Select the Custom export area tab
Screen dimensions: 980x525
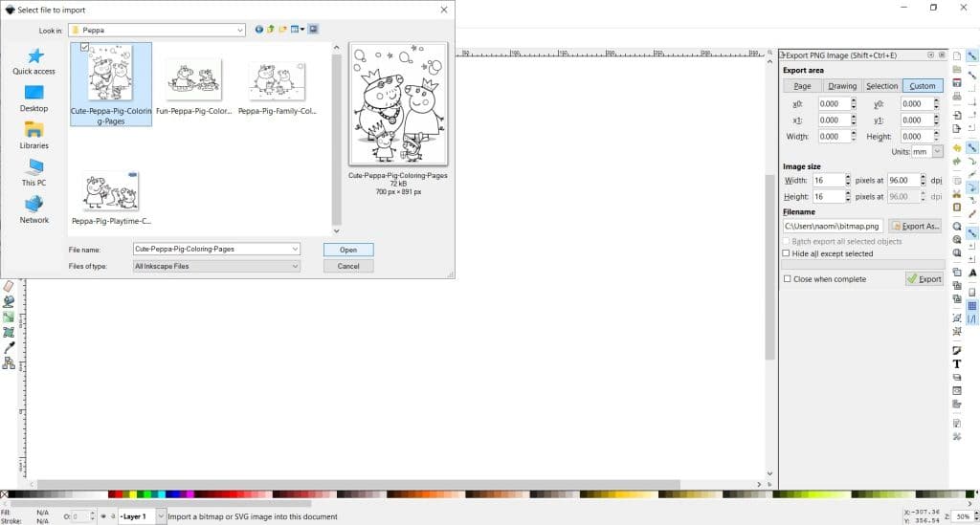(x=923, y=85)
